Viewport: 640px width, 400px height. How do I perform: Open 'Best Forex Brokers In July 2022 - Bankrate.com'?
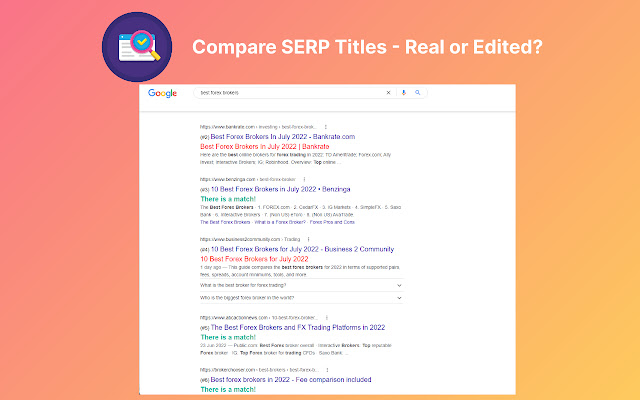[282, 137]
